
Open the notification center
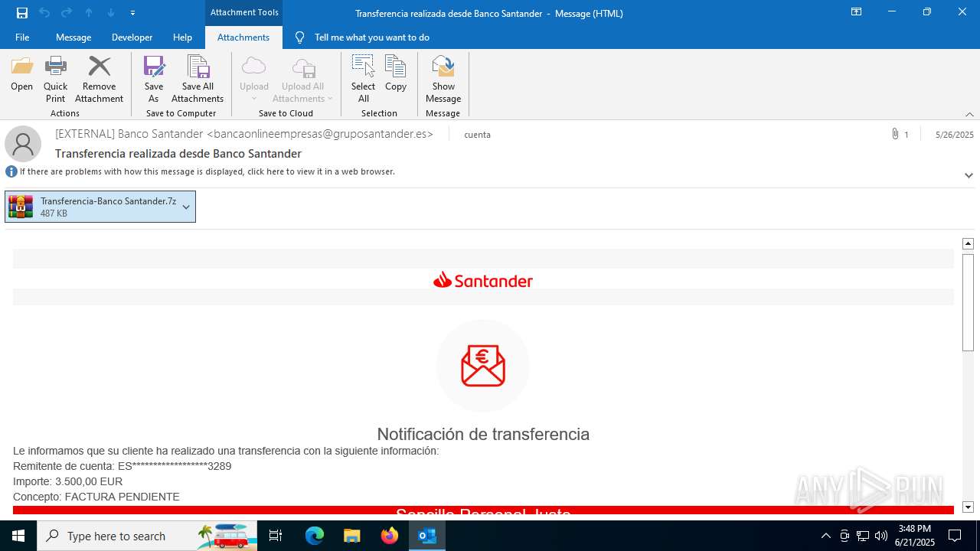[955, 536]
